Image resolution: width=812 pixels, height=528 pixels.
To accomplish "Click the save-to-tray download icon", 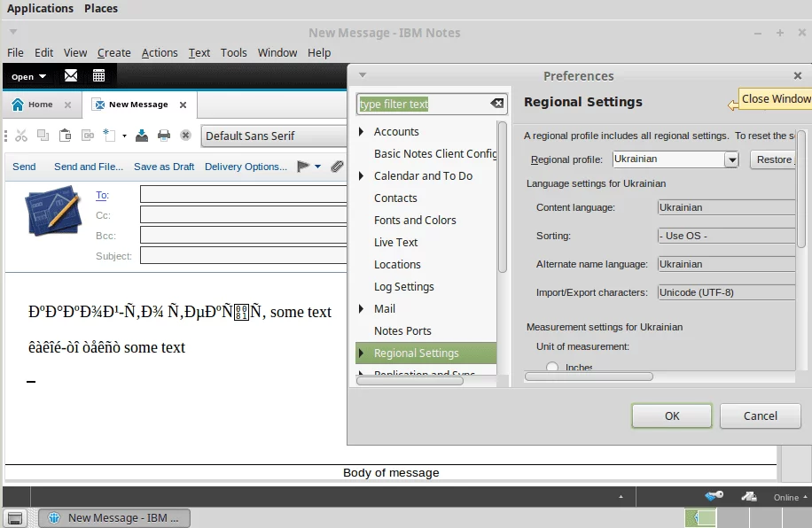I will pos(142,136).
